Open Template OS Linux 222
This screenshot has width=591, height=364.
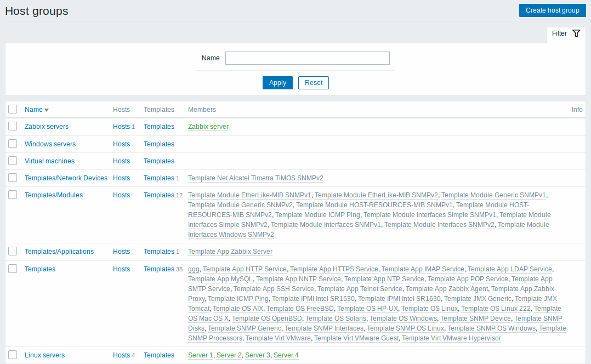click(496, 308)
